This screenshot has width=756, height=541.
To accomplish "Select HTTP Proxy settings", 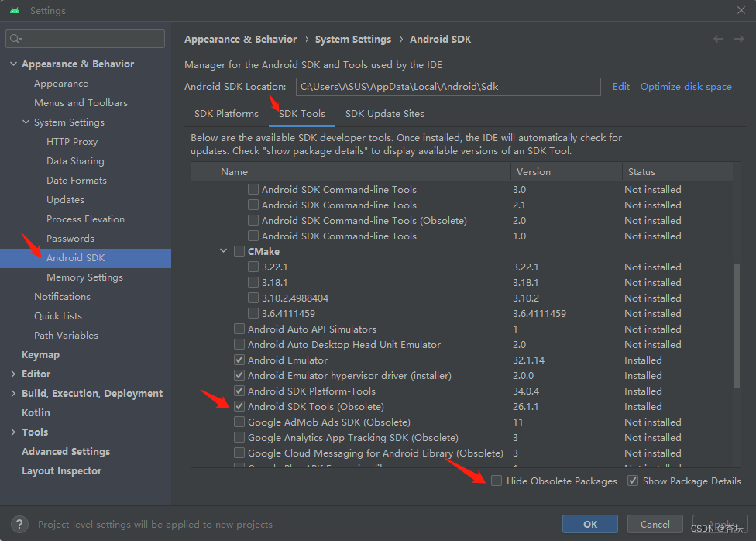I will click(x=72, y=141).
